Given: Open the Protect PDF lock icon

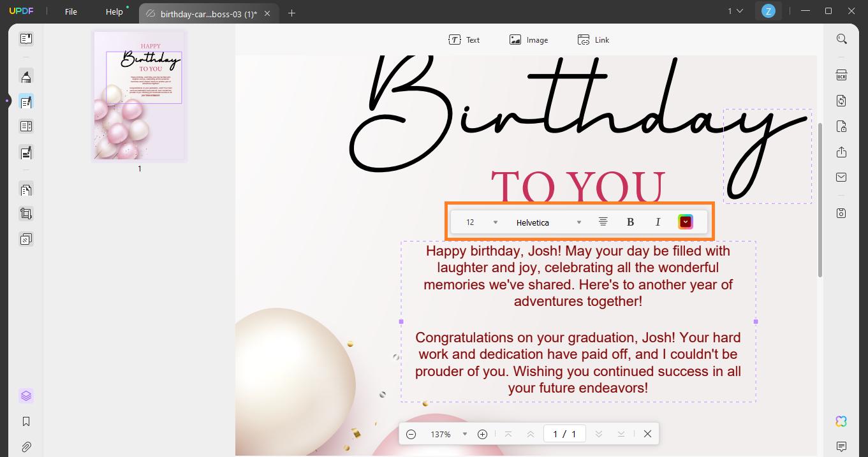Looking at the screenshot, I should pyautogui.click(x=842, y=126).
